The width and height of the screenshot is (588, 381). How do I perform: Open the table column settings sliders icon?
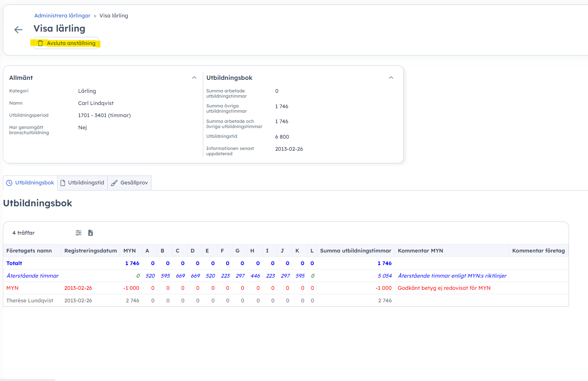79,233
